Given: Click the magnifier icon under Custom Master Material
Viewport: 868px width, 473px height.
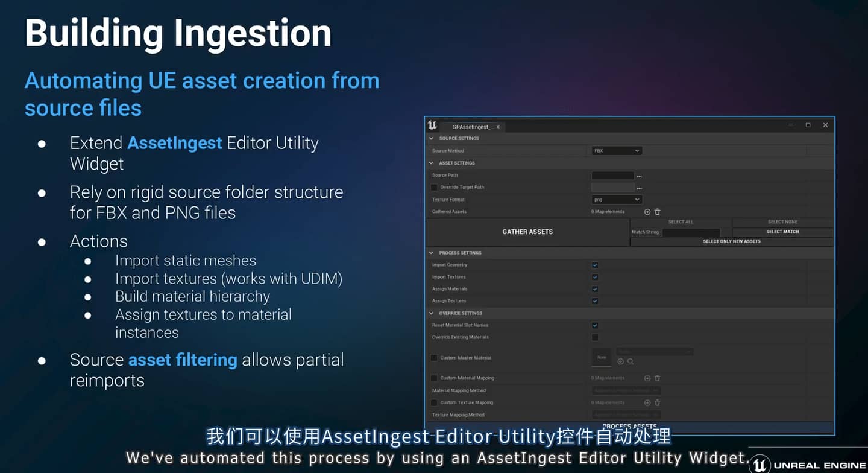Looking at the screenshot, I should (631, 361).
